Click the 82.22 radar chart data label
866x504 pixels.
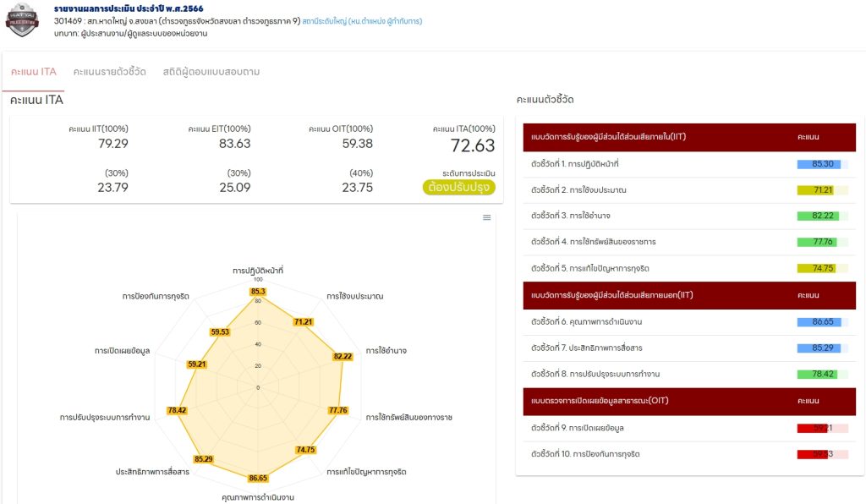[x=343, y=357]
